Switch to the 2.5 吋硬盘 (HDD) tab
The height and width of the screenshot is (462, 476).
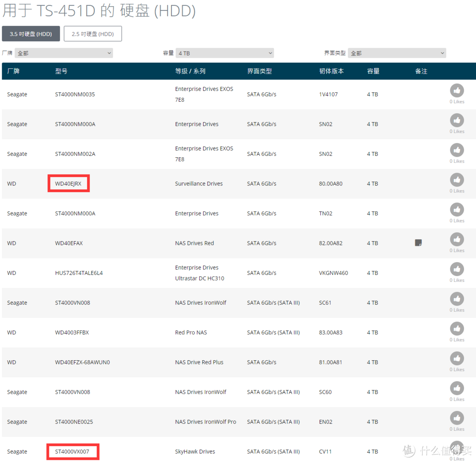pyautogui.click(x=93, y=33)
